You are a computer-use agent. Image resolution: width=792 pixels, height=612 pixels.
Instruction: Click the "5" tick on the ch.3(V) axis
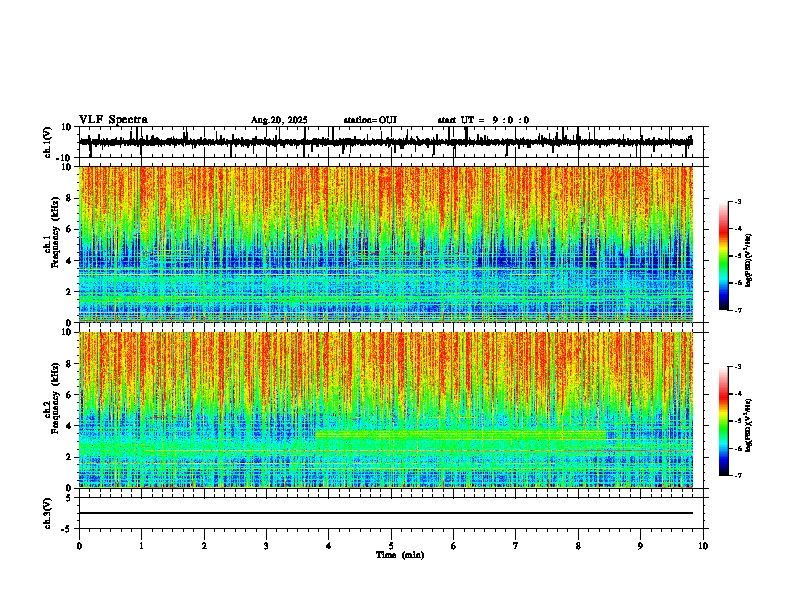(x=70, y=497)
